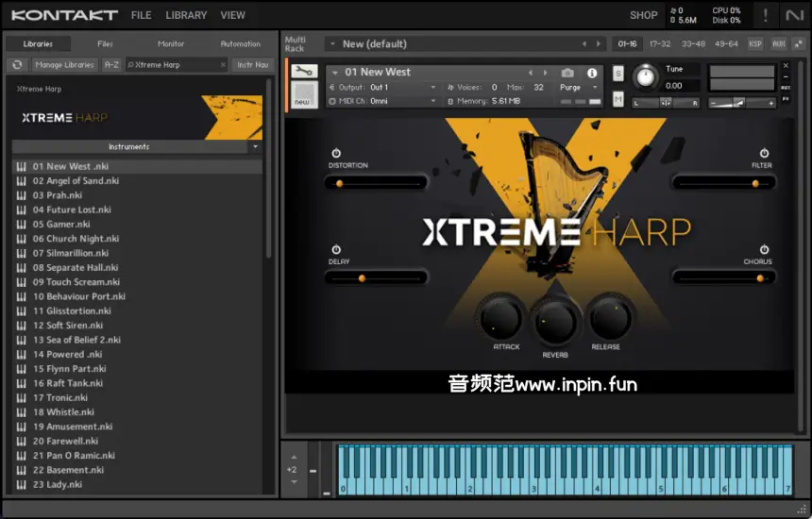Toggle the Distortion power button
This screenshot has width=812, height=519.
(336, 153)
